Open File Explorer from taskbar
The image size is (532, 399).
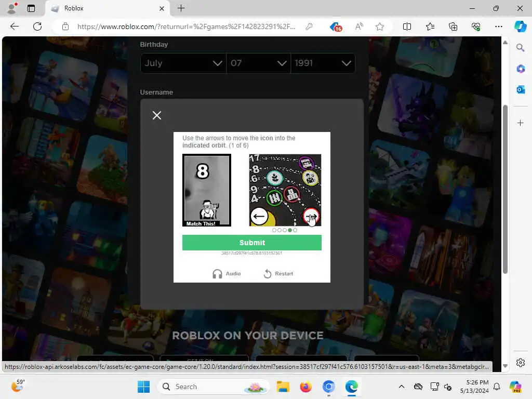coord(283,387)
